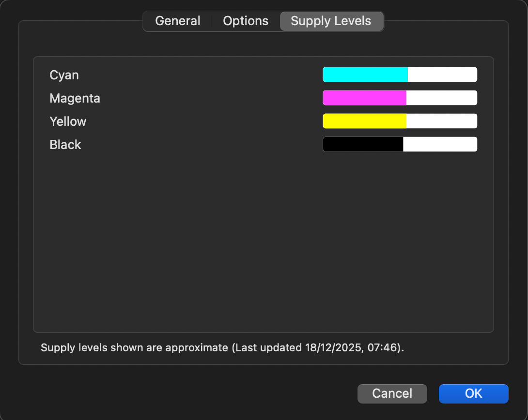This screenshot has height=420, width=528.
Task: Confirm the dialog with OK
Action: [473, 393]
